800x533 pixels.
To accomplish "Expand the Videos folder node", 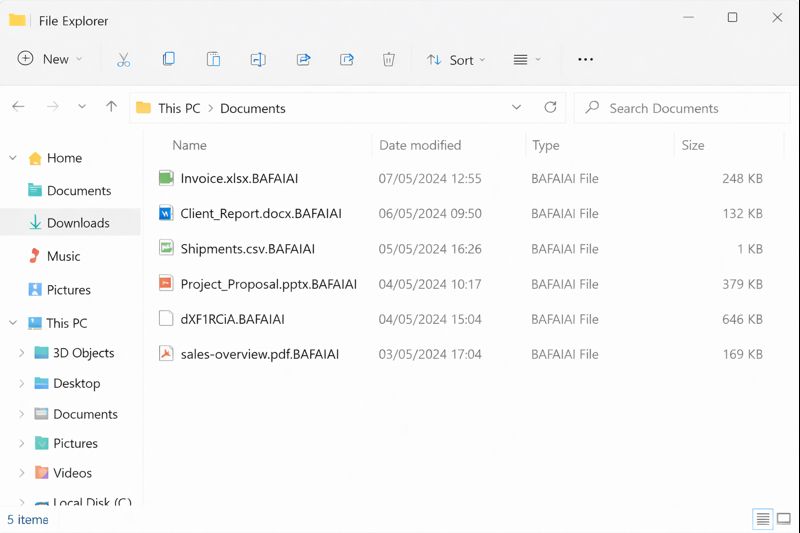I will click(x=21, y=473).
